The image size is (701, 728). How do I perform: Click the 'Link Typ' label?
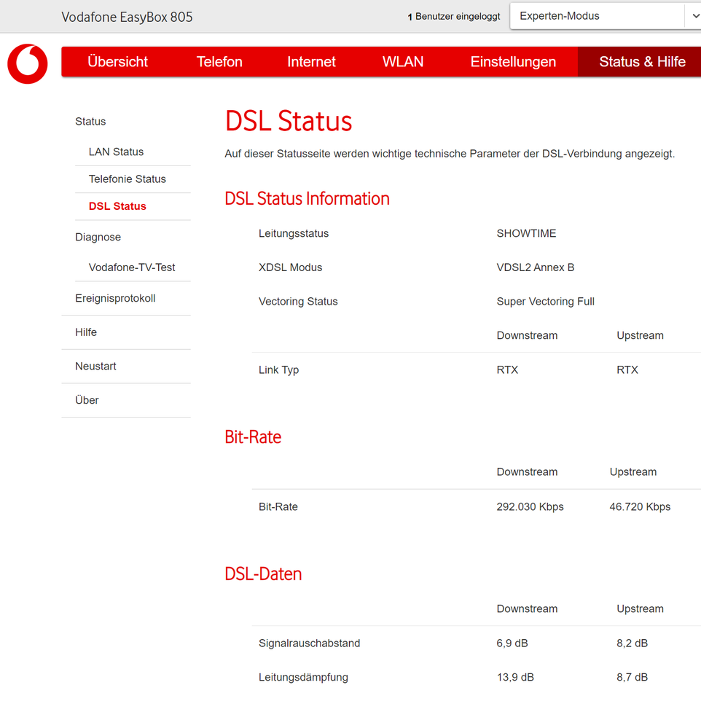pyautogui.click(x=278, y=370)
